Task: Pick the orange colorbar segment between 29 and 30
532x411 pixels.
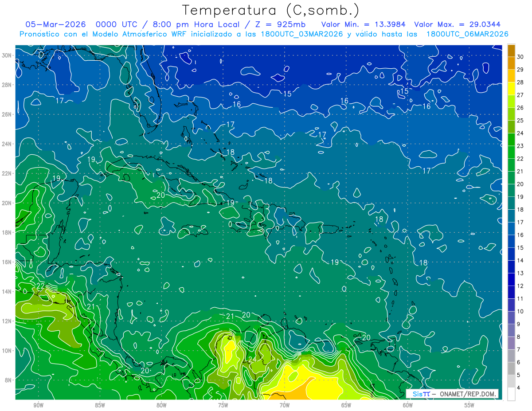Action: point(511,63)
